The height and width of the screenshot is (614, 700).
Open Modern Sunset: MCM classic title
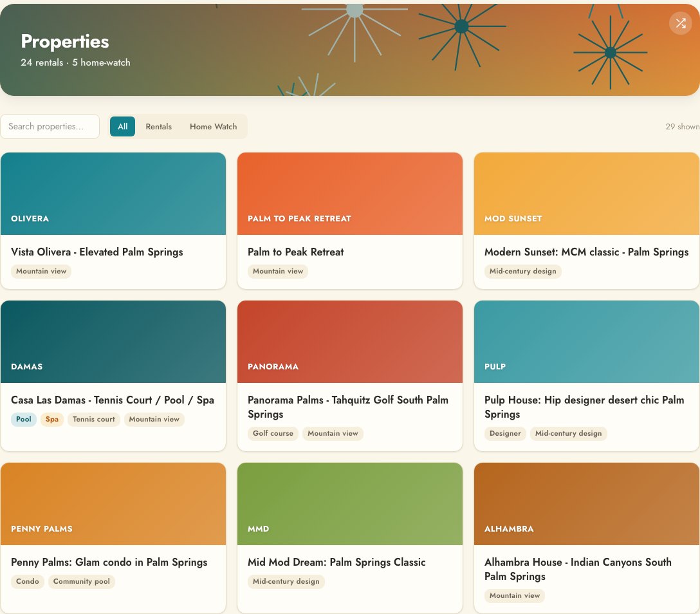point(587,252)
